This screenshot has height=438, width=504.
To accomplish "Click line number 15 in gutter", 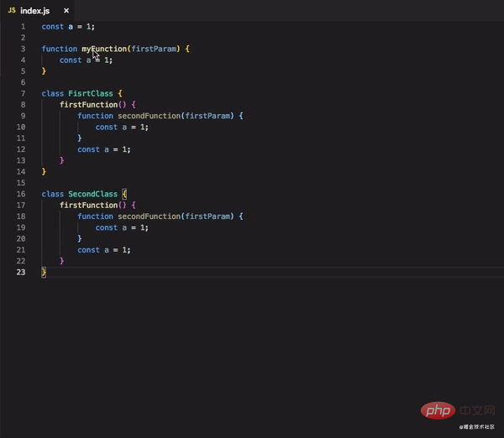I will [21, 183].
